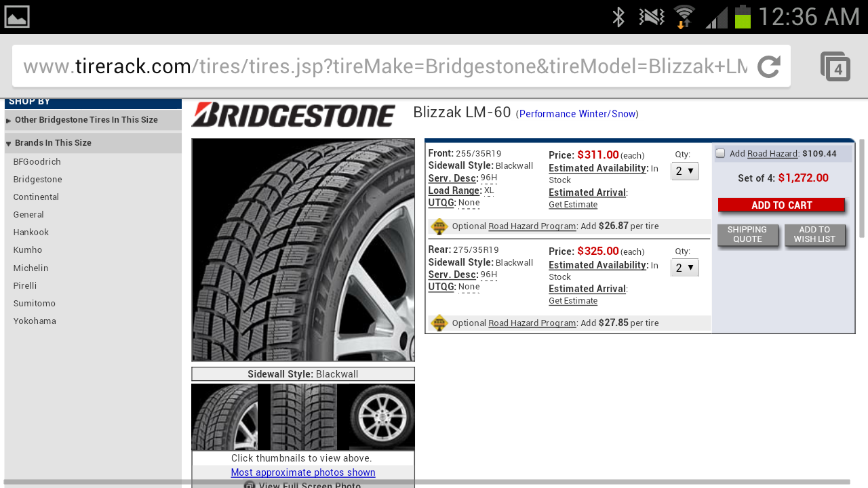Screen dimensions: 868x488
Task: Tap the vibrate mode status icon
Action: tap(652, 16)
